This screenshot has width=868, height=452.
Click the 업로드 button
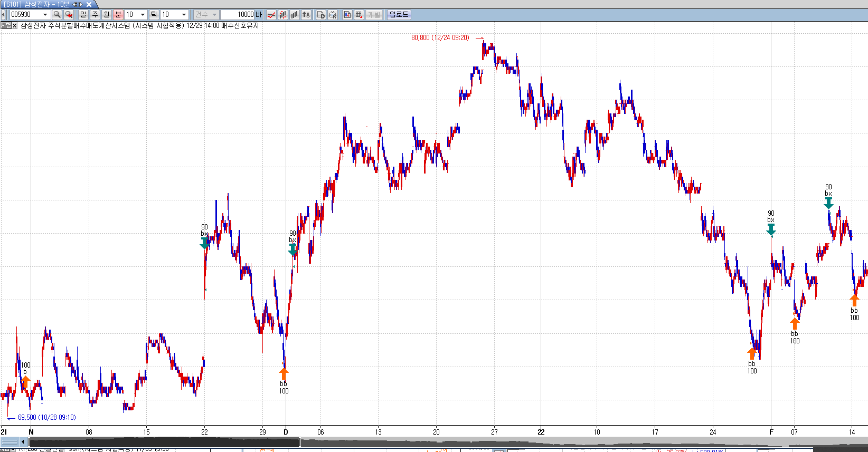coord(399,15)
